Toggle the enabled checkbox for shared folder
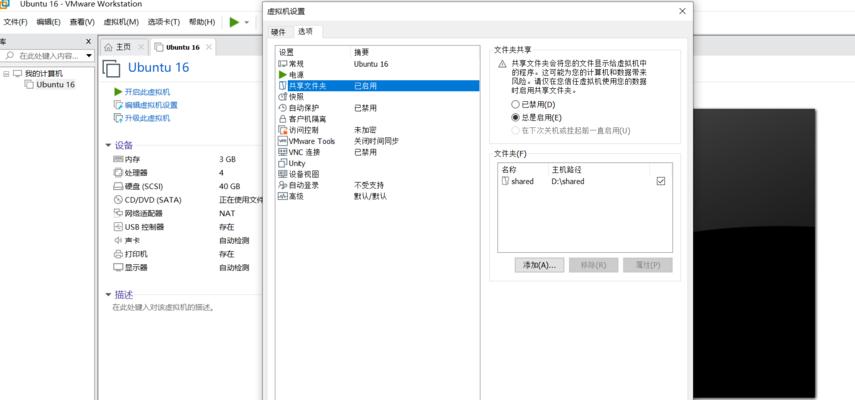The width and height of the screenshot is (855, 400). point(661,181)
